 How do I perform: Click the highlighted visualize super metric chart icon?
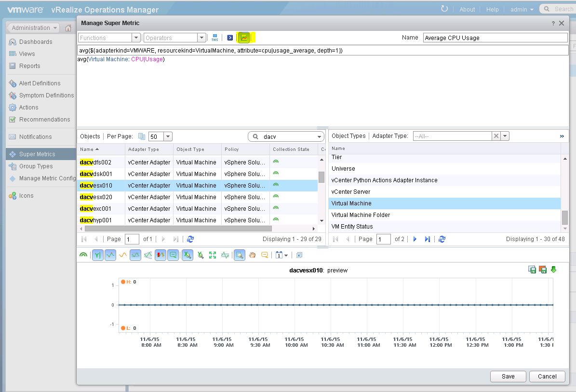tap(244, 38)
